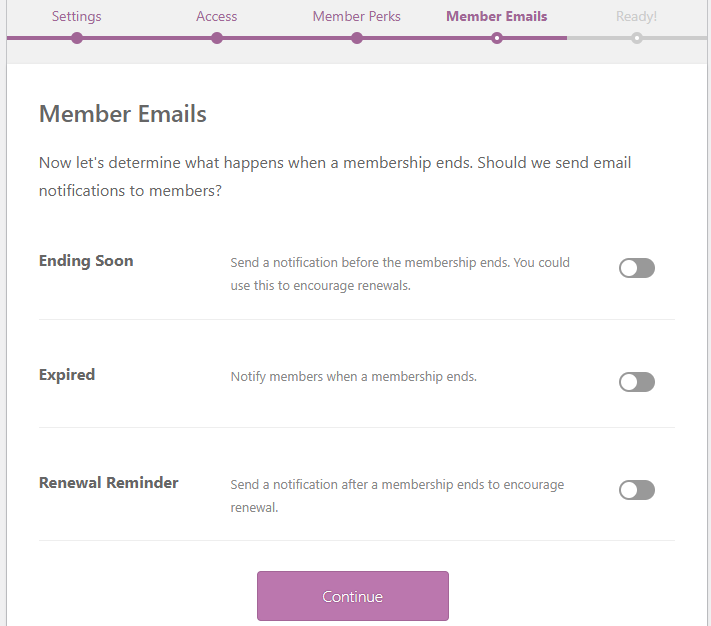Click the 'Notify members when a membership ends' text
Viewport: 711px width, 626px height.
[354, 377]
